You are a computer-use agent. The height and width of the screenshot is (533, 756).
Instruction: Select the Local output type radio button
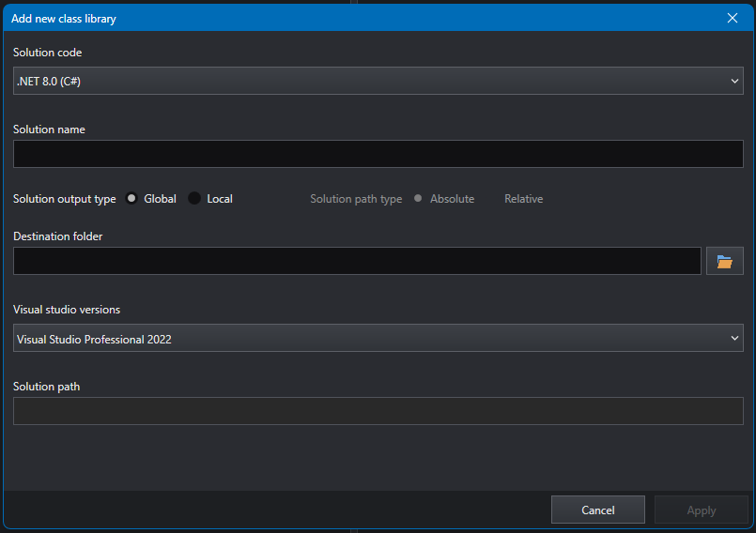194,199
